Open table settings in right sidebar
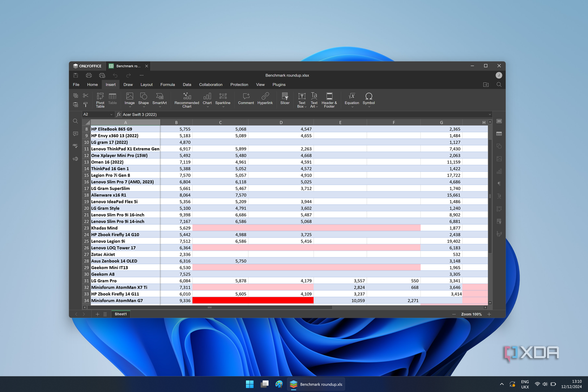Screen dimensions: 588x392 pos(499,134)
